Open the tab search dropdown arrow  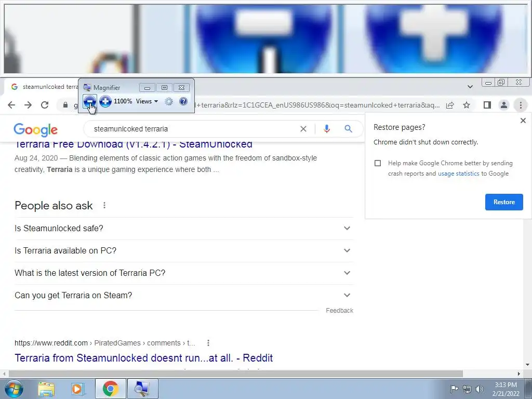470,87
